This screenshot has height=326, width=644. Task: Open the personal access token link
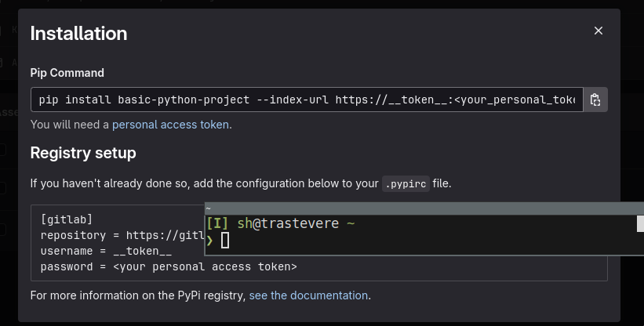171,125
